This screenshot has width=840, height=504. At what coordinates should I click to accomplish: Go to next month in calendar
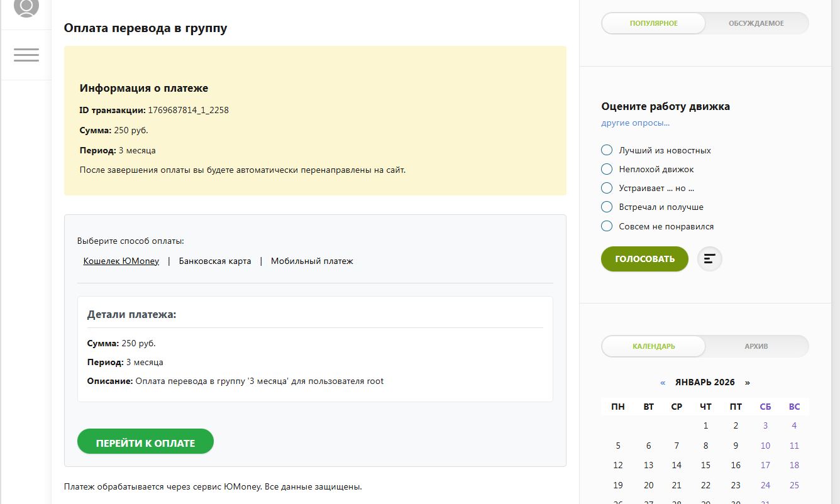pyautogui.click(x=747, y=382)
